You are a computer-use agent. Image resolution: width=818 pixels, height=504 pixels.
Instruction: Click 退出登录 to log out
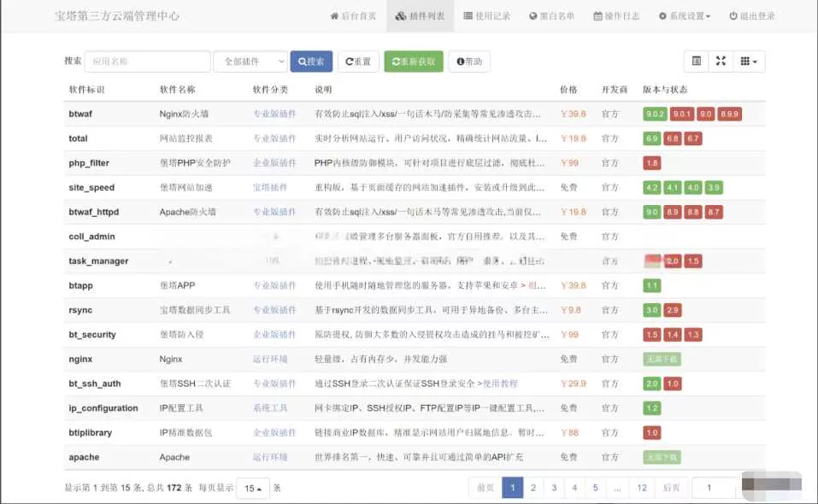[x=751, y=16]
